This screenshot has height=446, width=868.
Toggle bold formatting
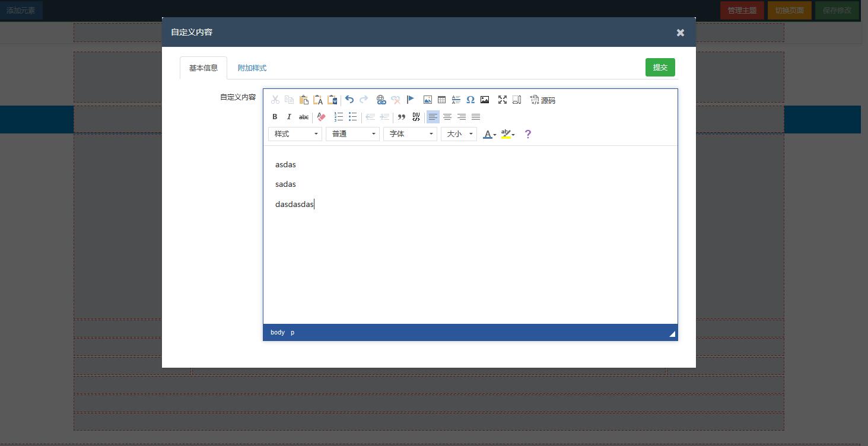tap(275, 117)
